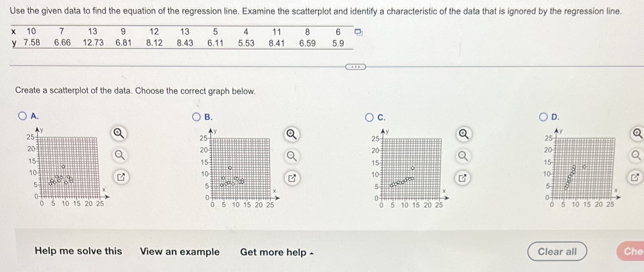Click the zoom-out magnifier for graph A

118,155
